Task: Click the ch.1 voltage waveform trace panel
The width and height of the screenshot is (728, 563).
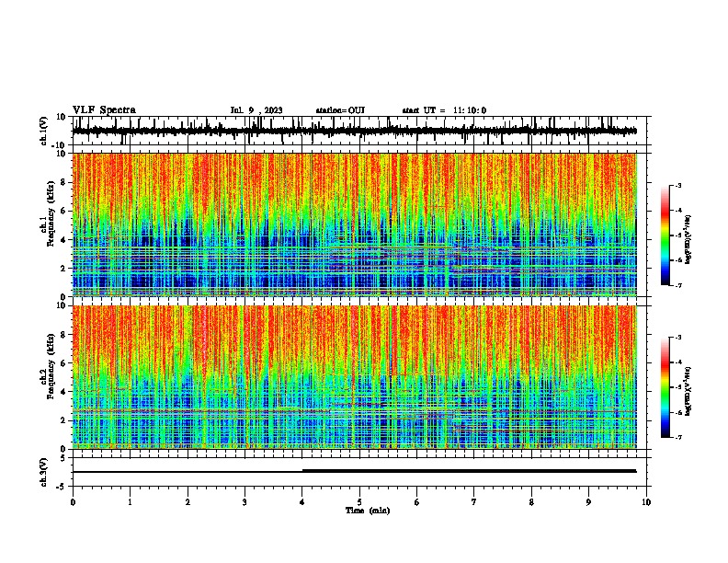Action: click(359, 131)
